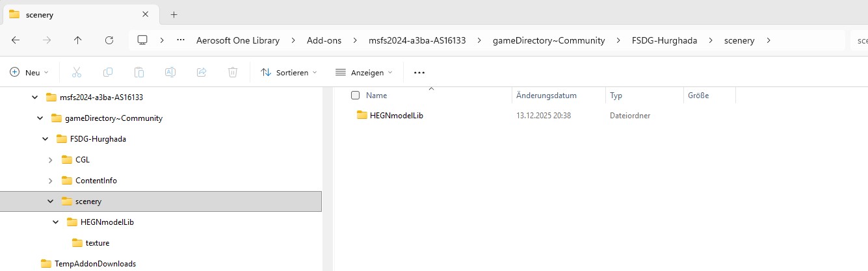The width and height of the screenshot is (868, 271).
Task: Click the Delete trash can icon
Action: (x=233, y=73)
